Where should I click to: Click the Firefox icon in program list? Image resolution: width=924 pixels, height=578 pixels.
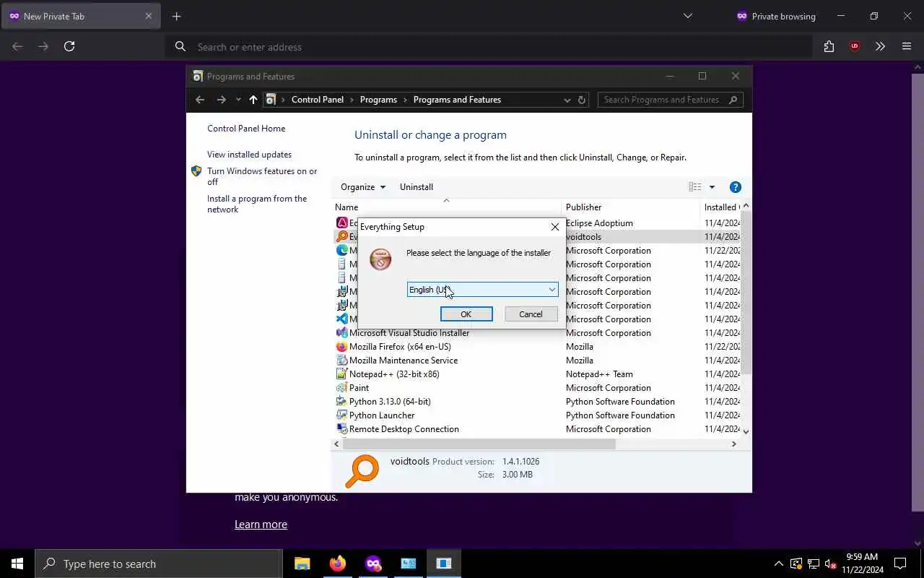342,347
